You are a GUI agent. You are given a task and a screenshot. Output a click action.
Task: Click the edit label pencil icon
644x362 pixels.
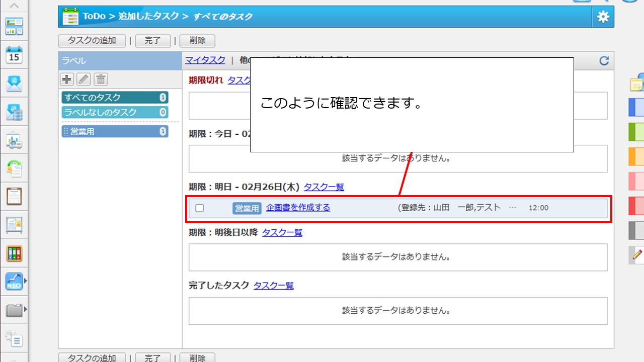(84, 79)
